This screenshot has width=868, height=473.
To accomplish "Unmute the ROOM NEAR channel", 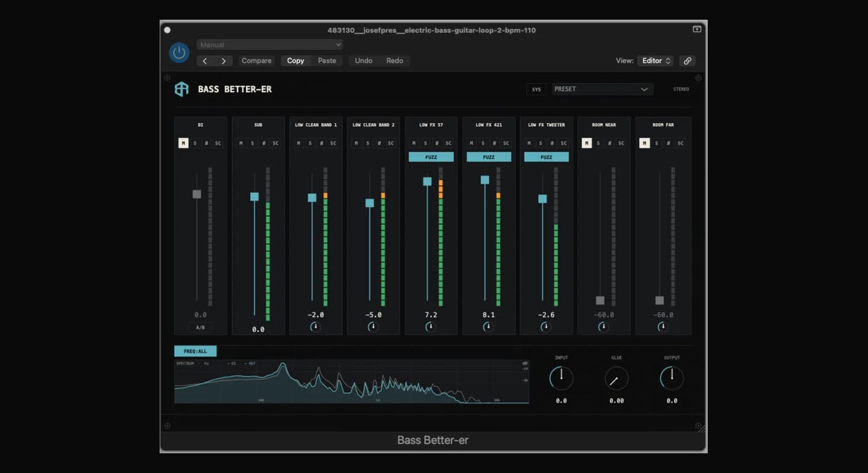I will click(x=587, y=144).
